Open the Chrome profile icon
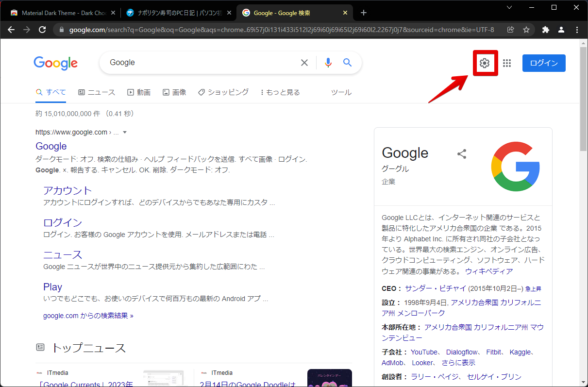The image size is (588, 387). pos(561,30)
